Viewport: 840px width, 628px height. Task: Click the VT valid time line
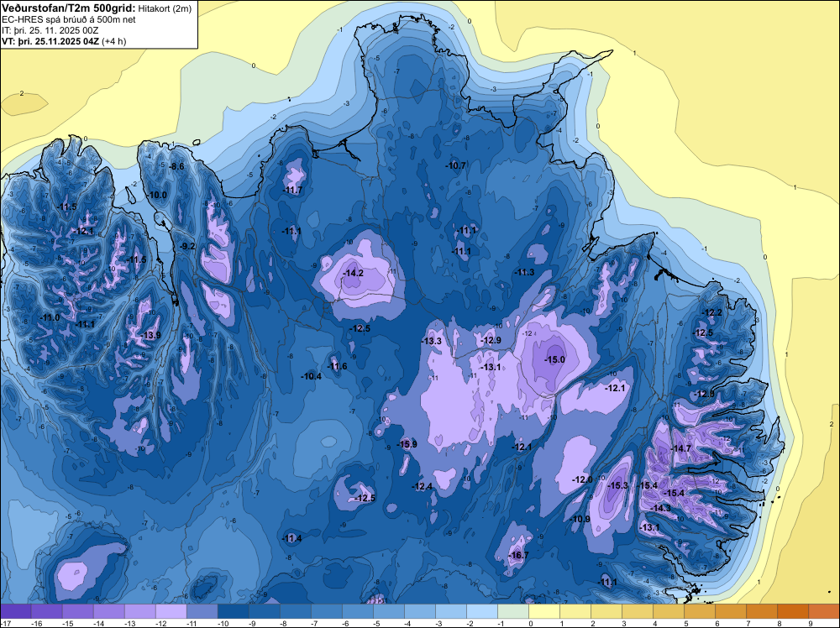tap(64, 41)
